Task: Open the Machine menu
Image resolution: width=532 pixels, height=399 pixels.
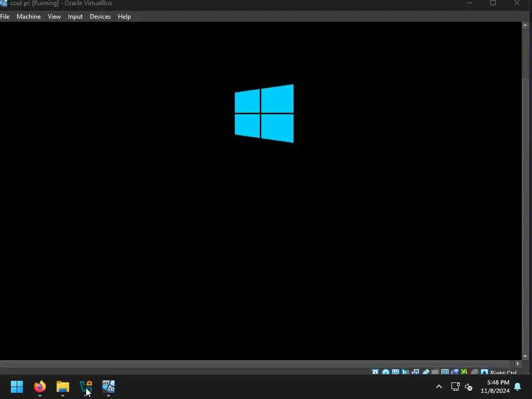Action: pyautogui.click(x=29, y=16)
